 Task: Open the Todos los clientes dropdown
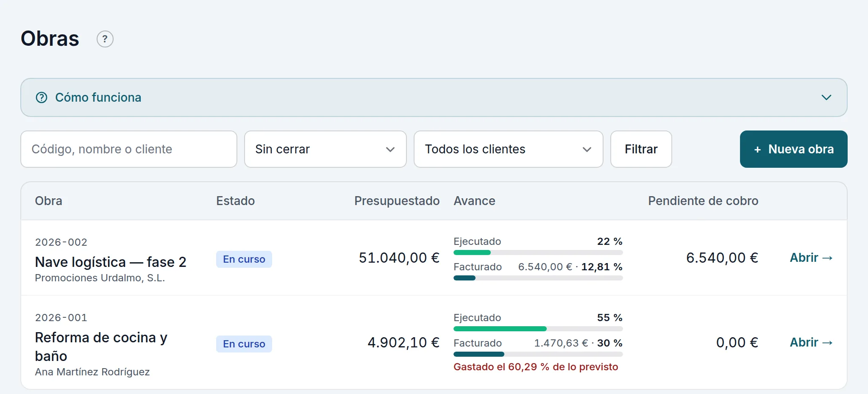pos(509,149)
